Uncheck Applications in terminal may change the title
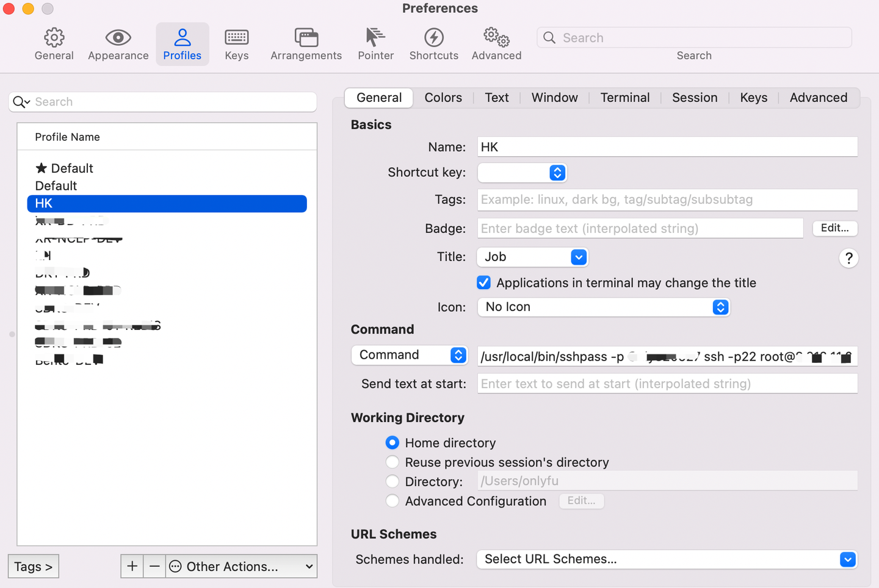This screenshot has width=879, height=588. click(483, 282)
